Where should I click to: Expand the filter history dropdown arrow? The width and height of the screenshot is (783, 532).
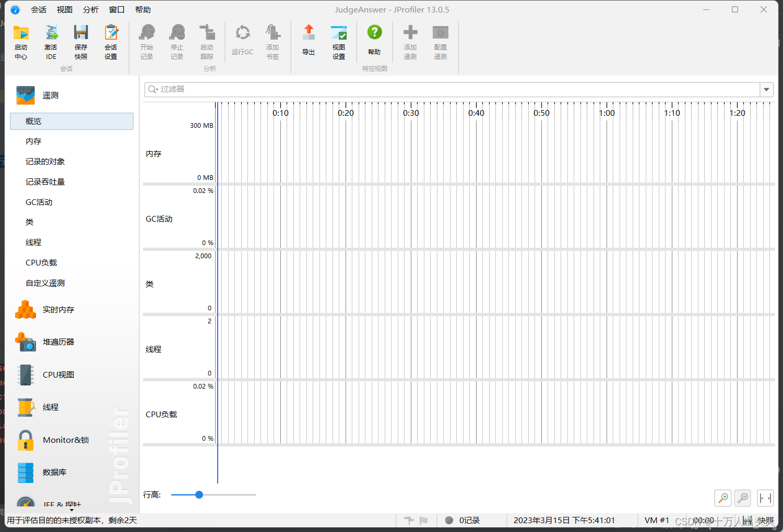pos(766,89)
